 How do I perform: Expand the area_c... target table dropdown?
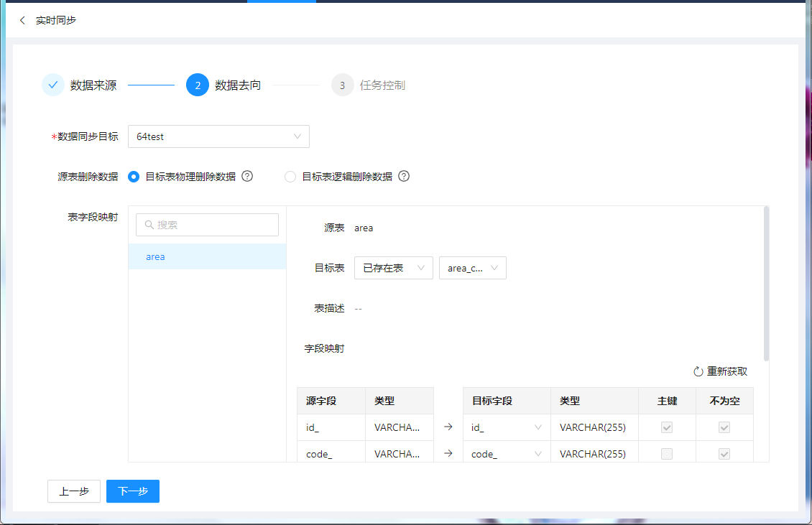coord(472,268)
